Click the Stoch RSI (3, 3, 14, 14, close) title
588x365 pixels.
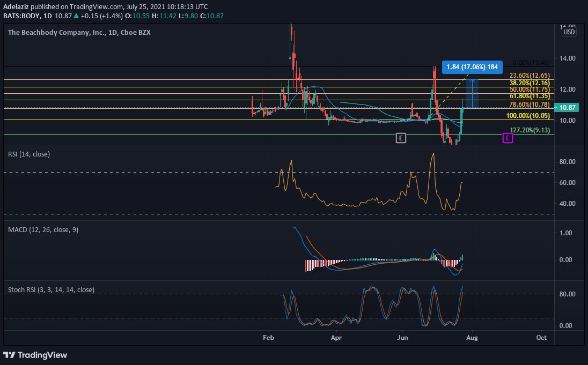(x=51, y=289)
